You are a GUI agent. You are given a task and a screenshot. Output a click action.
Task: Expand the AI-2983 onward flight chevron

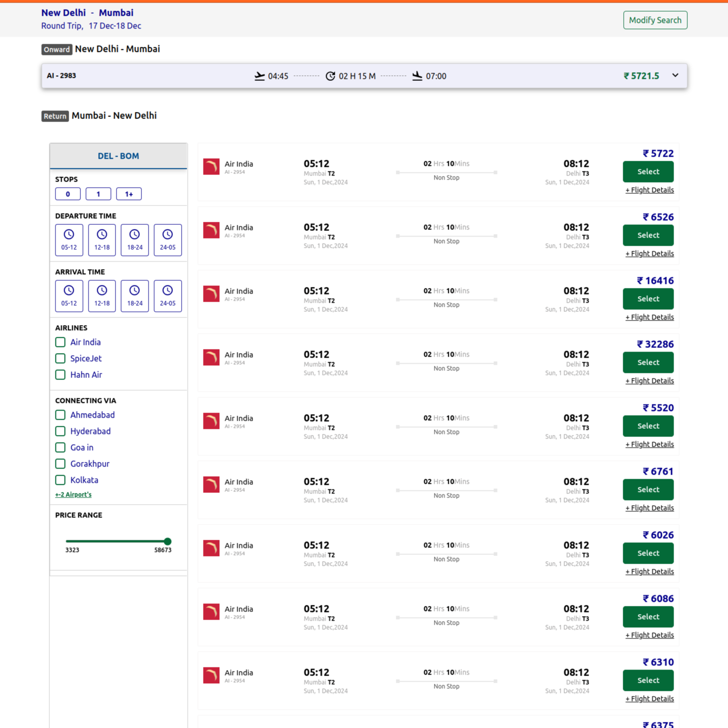click(x=675, y=75)
